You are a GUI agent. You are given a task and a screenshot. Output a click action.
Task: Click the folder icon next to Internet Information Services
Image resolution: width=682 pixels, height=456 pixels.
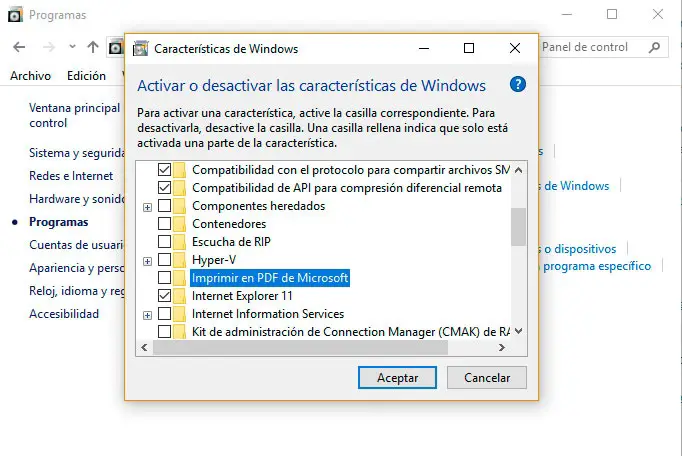click(179, 314)
